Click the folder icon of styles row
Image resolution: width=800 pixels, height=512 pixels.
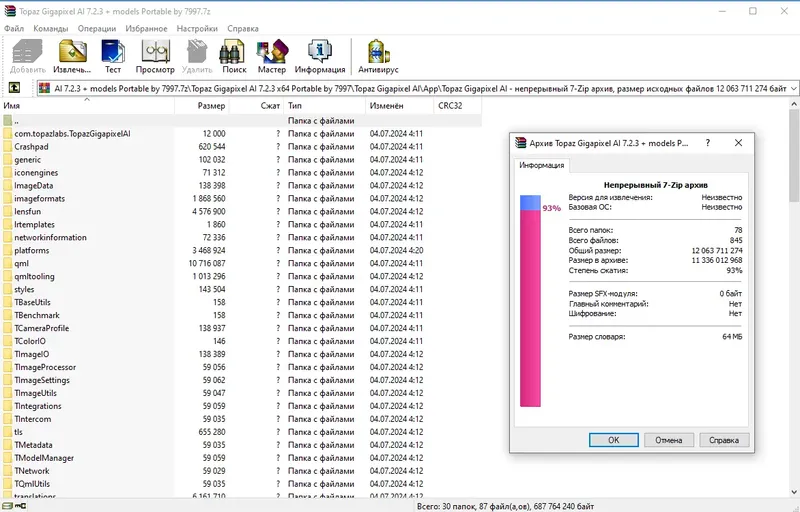click(7, 289)
